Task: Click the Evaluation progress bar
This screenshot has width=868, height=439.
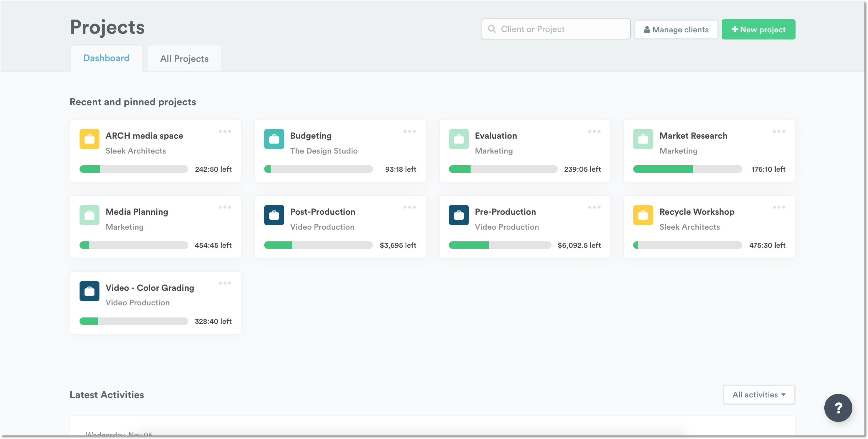Action: [503, 169]
